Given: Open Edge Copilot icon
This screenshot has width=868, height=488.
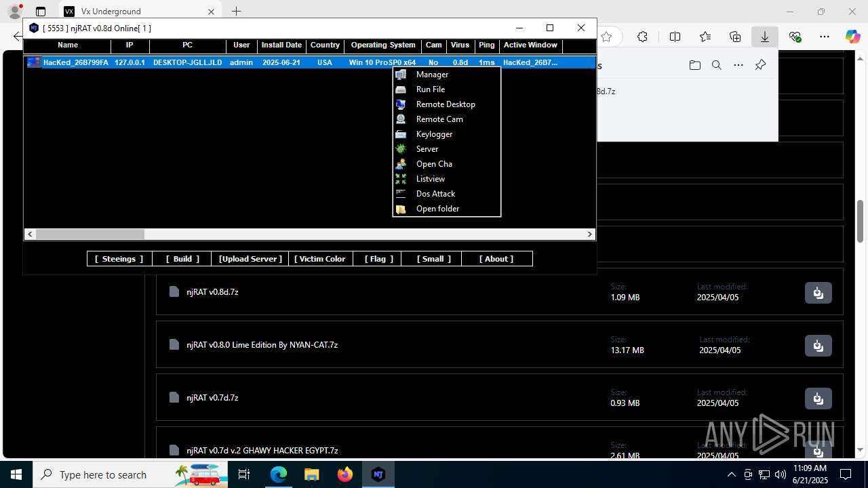Looking at the screenshot, I should (x=852, y=37).
